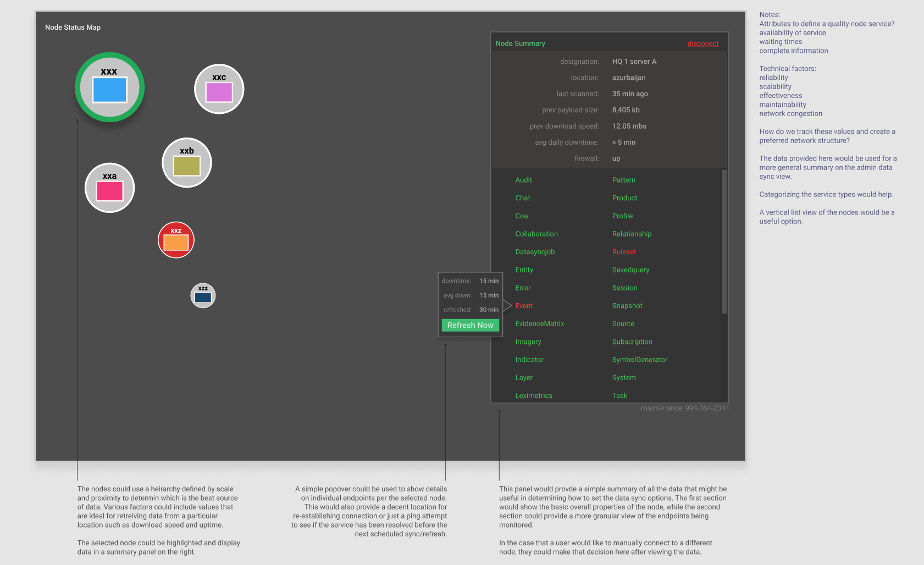Switch to the Node Summary panel header
Viewport: 924px width, 565px height.
pos(520,43)
